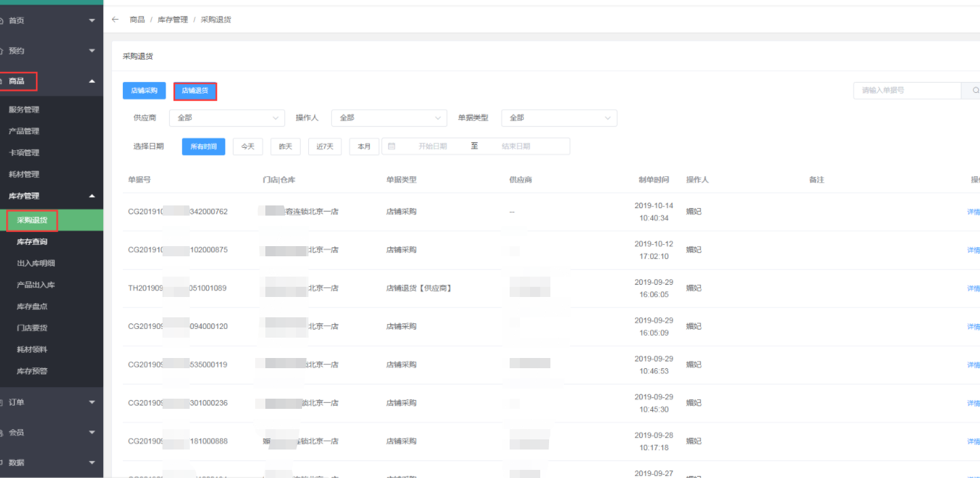Open 耗材管理 in the sidebar
980x478 pixels.
(x=24, y=175)
